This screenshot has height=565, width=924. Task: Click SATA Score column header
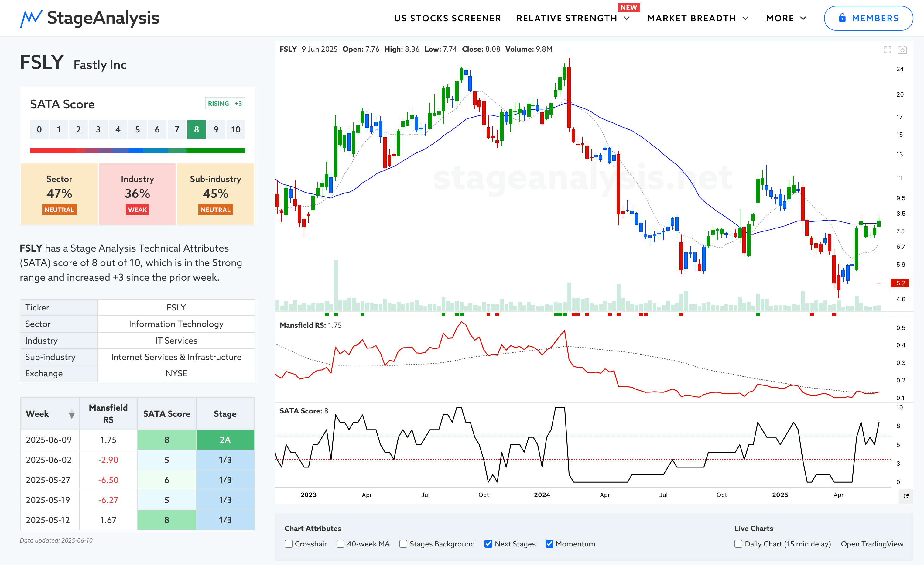pyautogui.click(x=166, y=413)
